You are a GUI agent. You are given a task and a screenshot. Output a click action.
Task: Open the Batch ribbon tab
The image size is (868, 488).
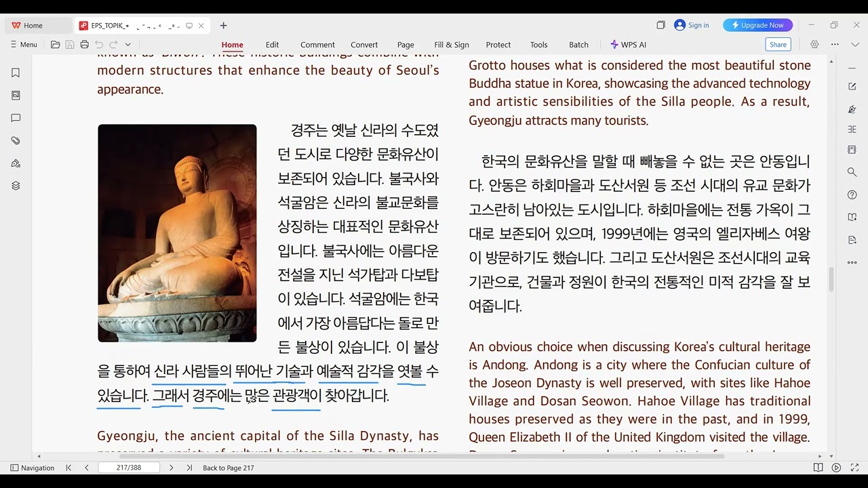coord(578,45)
